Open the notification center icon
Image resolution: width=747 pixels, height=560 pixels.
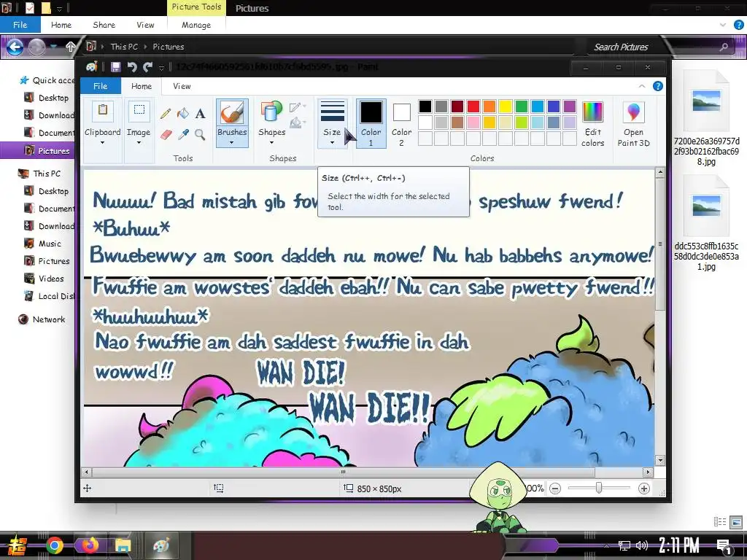pyautogui.click(x=724, y=546)
